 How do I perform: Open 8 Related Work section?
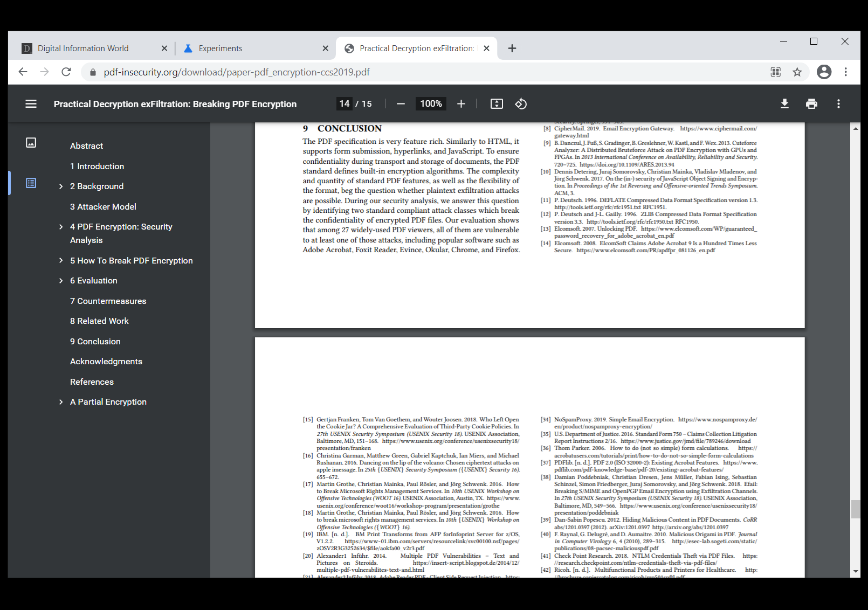point(99,321)
